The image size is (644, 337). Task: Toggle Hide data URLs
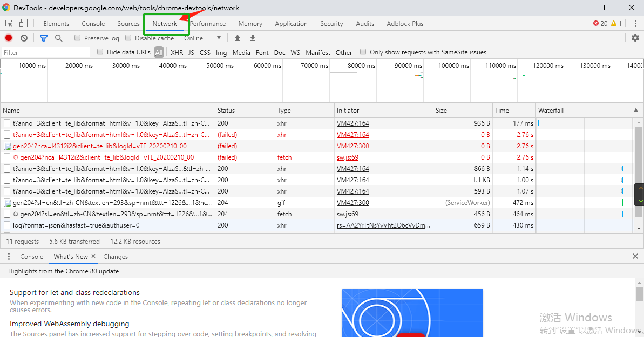(x=100, y=52)
